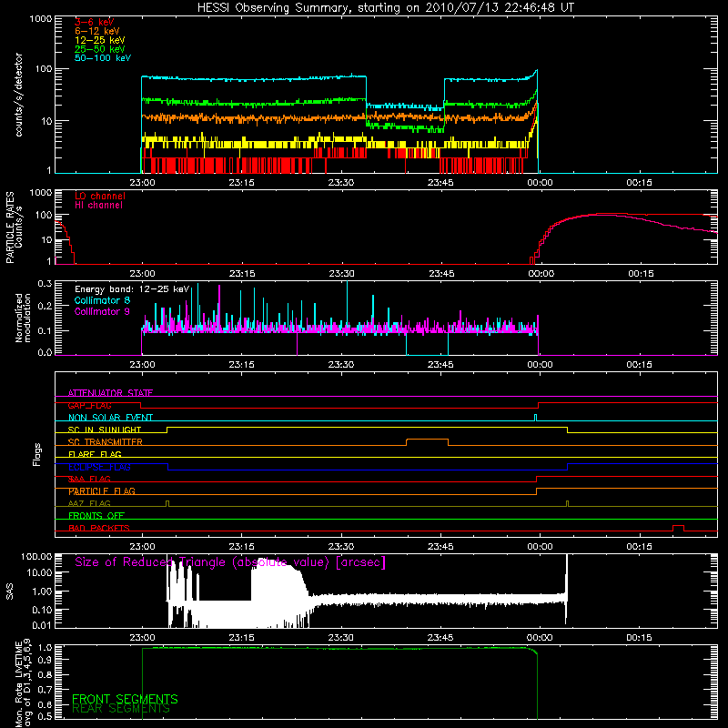
Task: Click the 100.00 tick on SAS axis
Action: click(36, 557)
